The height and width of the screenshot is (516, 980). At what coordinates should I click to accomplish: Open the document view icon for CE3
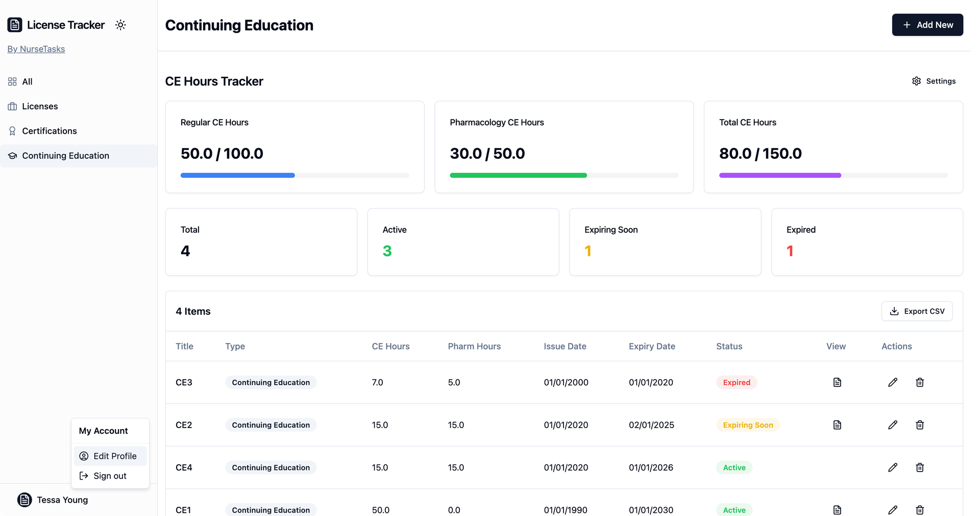click(x=837, y=382)
